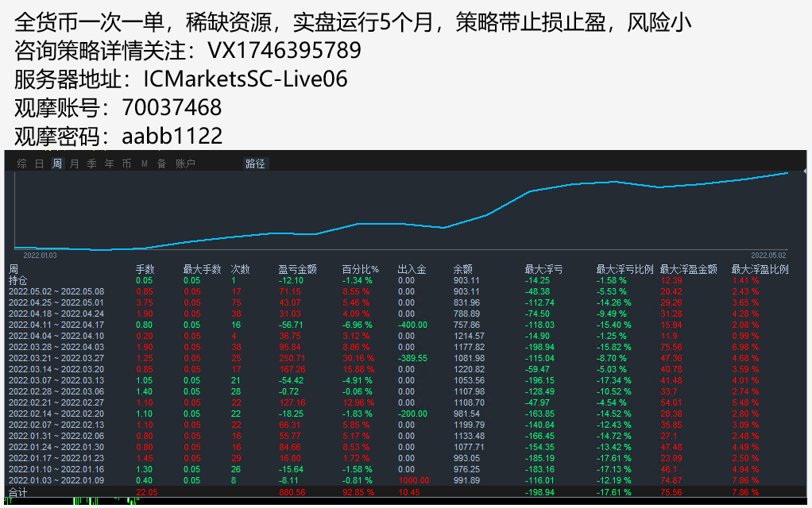812x508 pixels.
Task: Click the 合计 totals row
Action: click(x=17, y=493)
